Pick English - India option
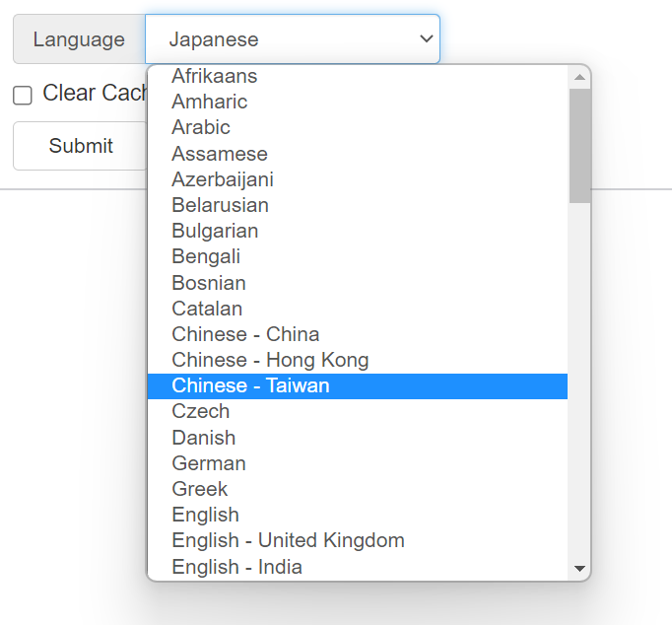The height and width of the screenshot is (625, 672). [358, 566]
